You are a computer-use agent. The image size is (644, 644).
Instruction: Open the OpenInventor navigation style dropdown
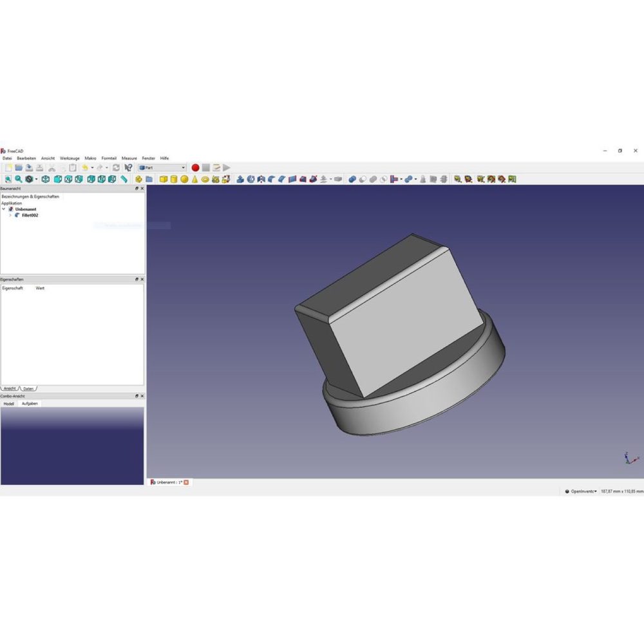point(581,491)
